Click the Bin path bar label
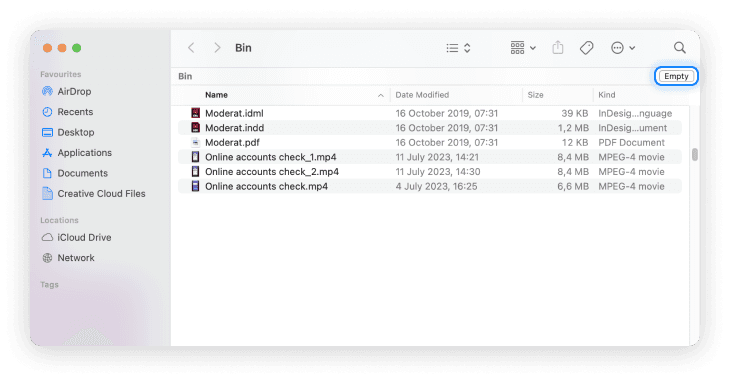The height and width of the screenshot is (380, 730). pos(185,76)
